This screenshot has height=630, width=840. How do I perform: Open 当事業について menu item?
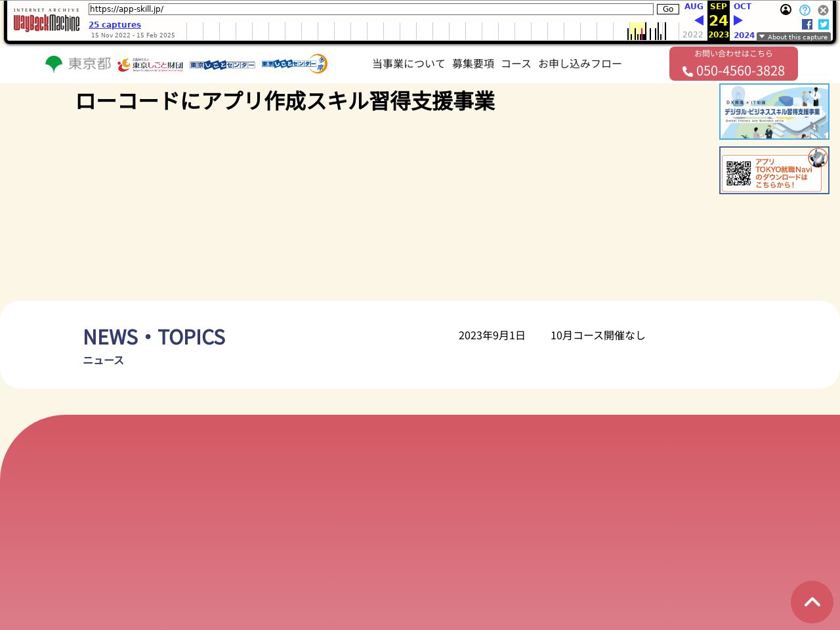coord(408,64)
